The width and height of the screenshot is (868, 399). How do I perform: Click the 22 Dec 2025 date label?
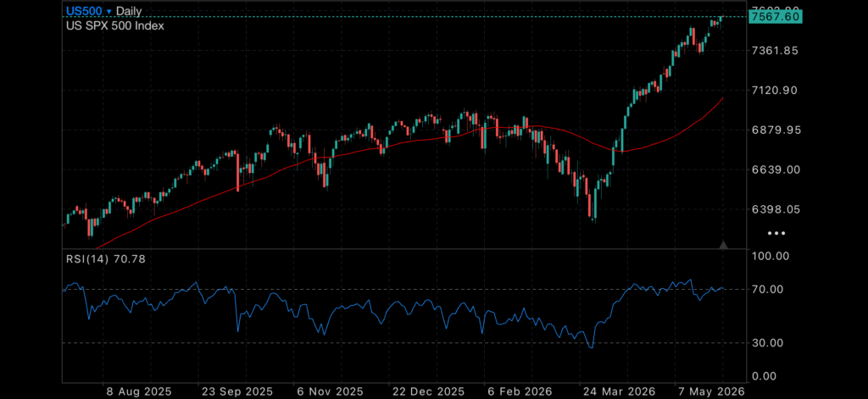[x=428, y=392]
